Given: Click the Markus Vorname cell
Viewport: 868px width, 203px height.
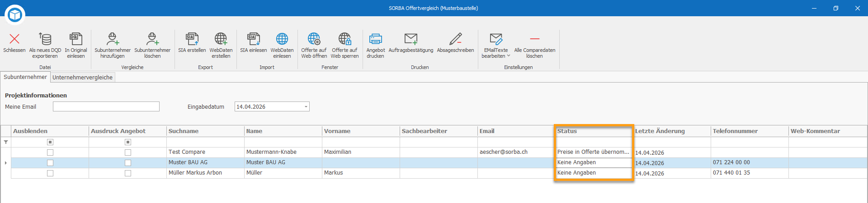Looking at the screenshot, I should click(361, 173).
